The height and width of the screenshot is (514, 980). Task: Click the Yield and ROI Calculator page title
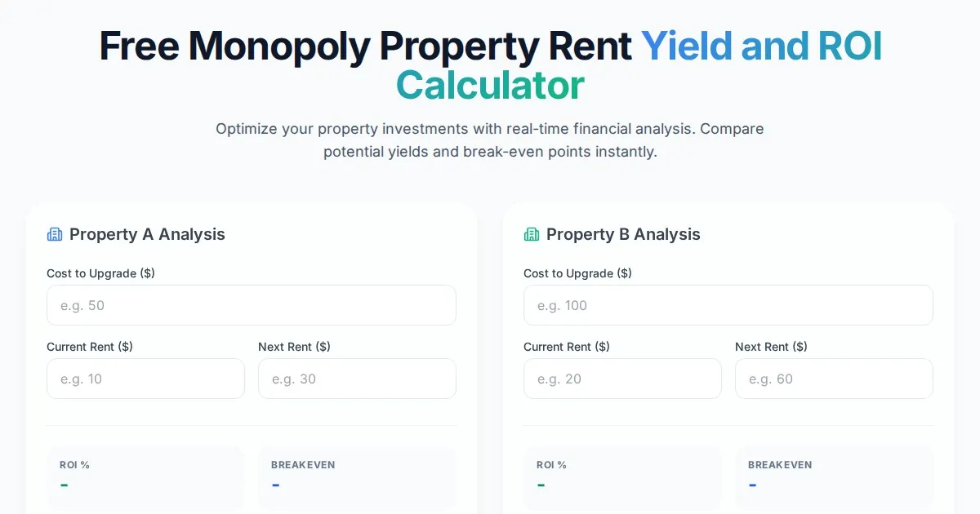click(x=490, y=65)
